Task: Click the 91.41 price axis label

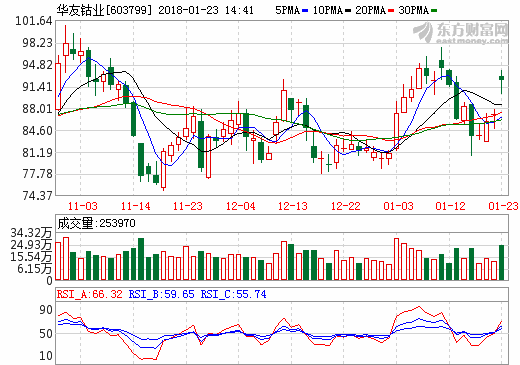Action: (x=38, y=87)
